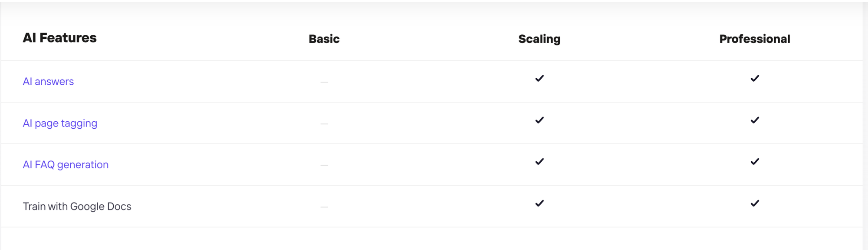Click the Scaling checkmark for Train with Google Docs
Screen dimensions: 868x250
[x=539, y=203]
